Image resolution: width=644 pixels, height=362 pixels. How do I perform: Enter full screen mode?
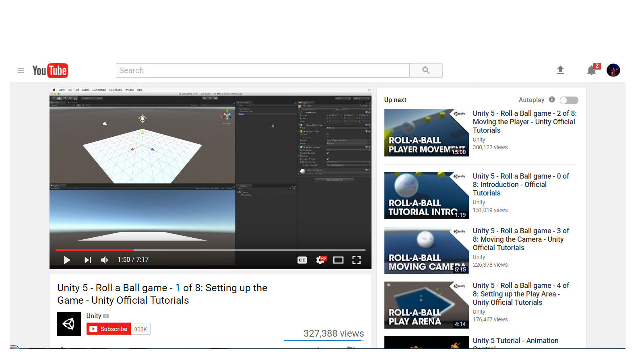(356, 260)
